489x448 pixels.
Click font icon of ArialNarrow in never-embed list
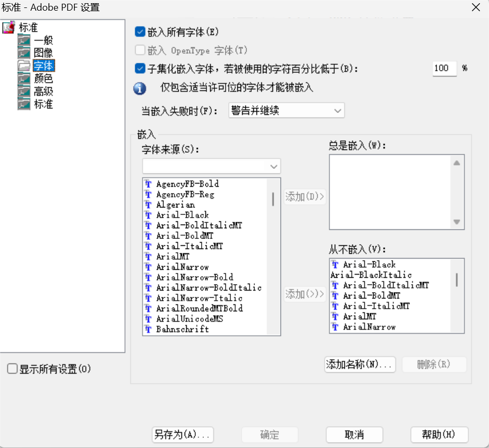(335, 327)
